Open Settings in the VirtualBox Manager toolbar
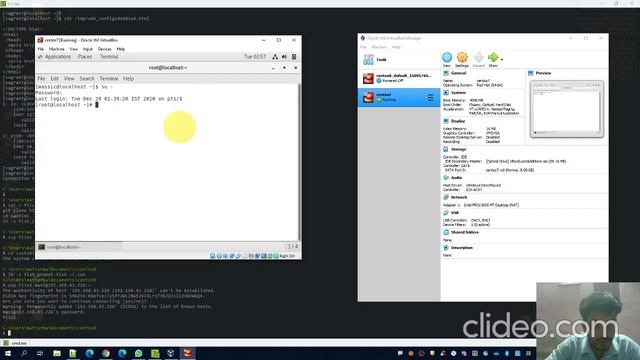 (x=462, y=59)
